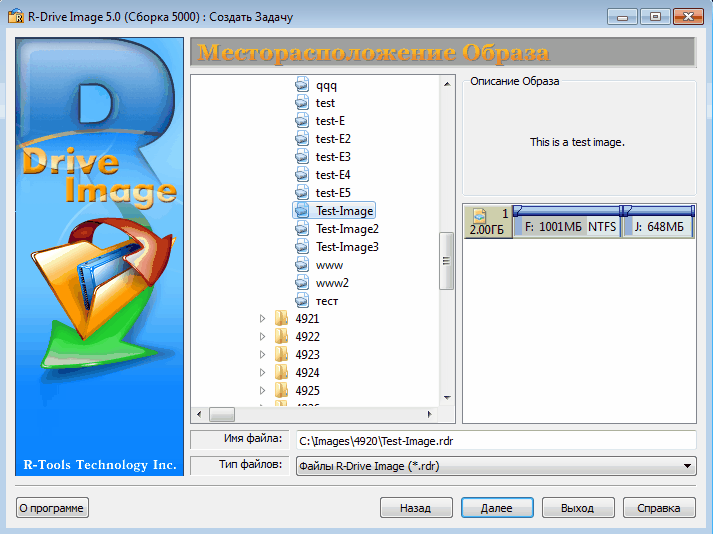
Task: Click the test-E4 image file icon
Action: (302, 175)
